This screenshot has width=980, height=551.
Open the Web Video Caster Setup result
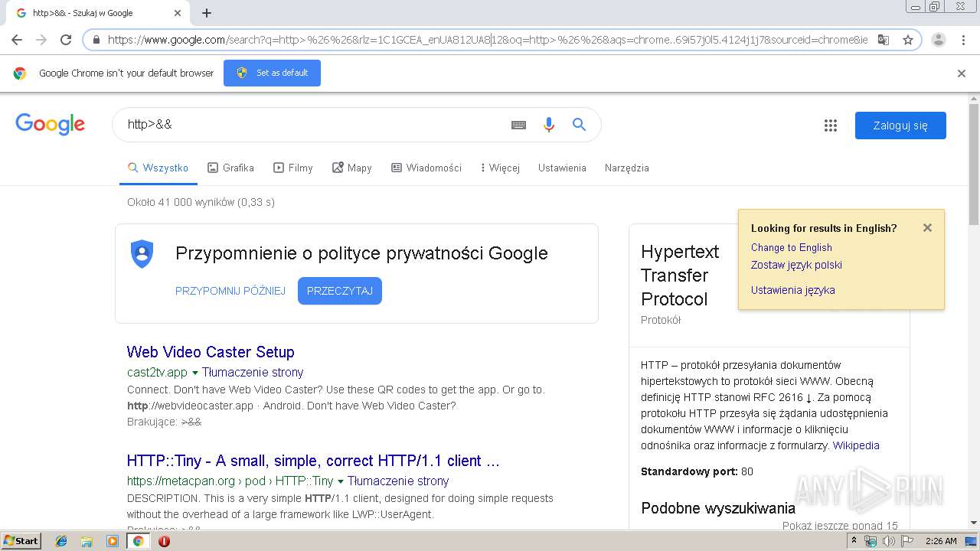coord(211,352)
